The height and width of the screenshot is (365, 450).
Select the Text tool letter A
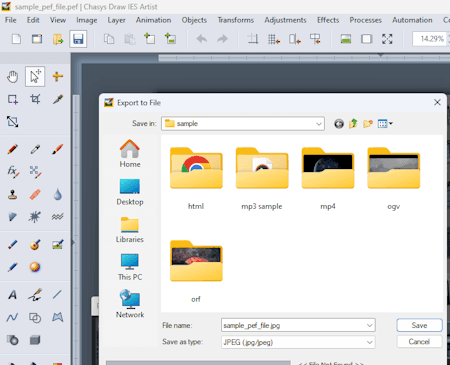coord(13,295)
